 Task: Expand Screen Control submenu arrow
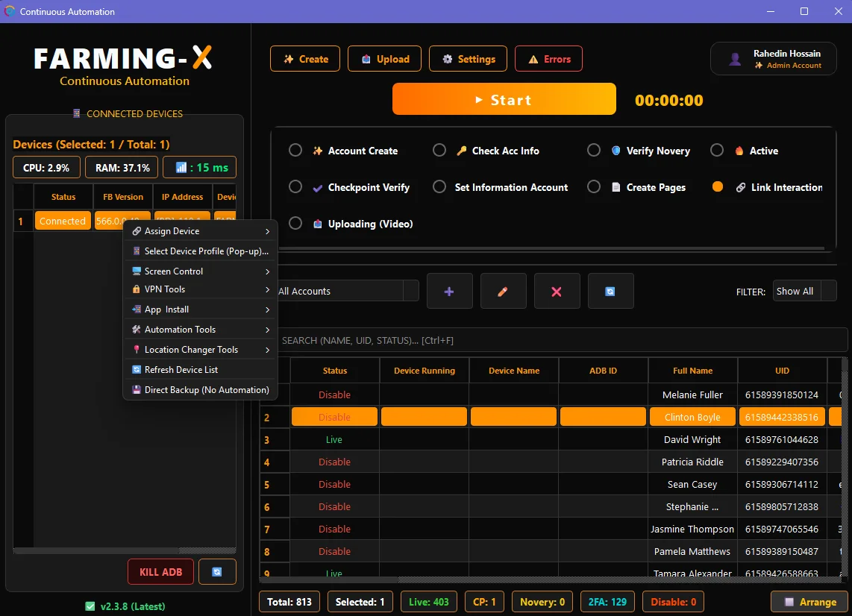click(x=267, y=271)
